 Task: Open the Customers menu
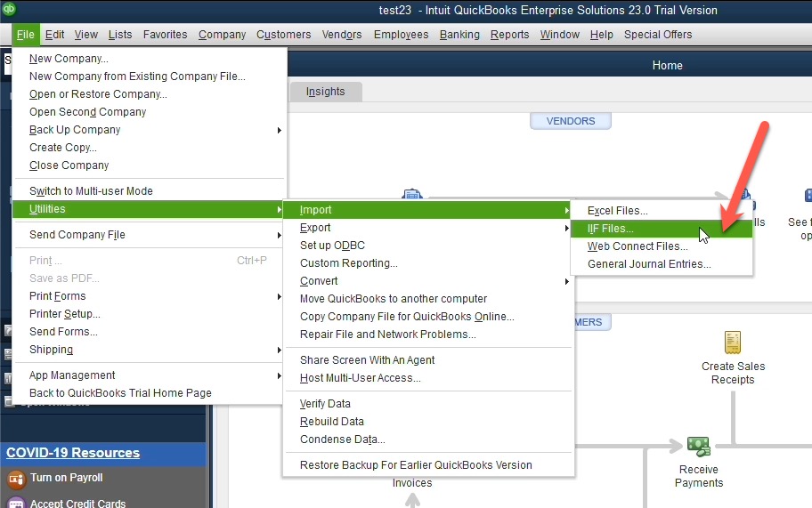[284, 35]
